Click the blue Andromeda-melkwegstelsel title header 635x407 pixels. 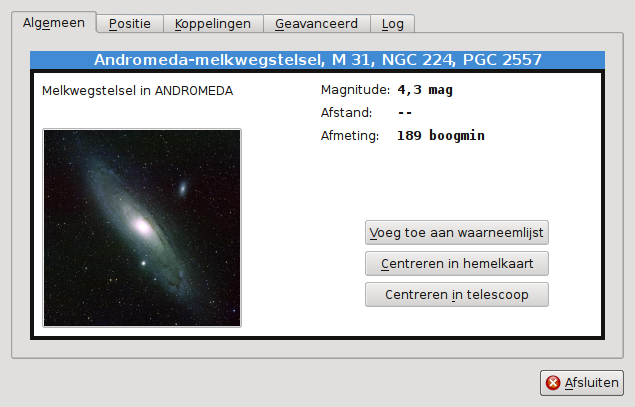click(317, 60)
